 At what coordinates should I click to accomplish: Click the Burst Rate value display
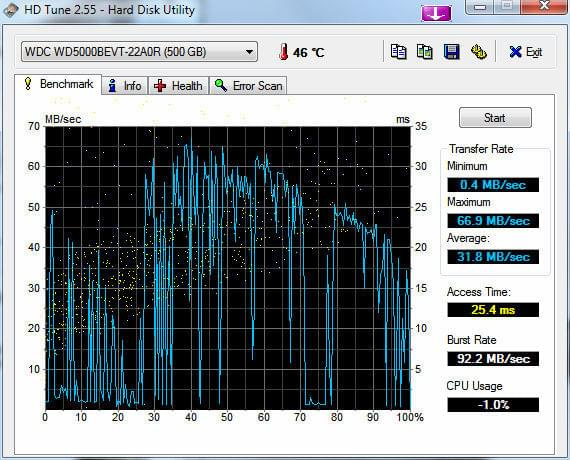pos(493,359)
